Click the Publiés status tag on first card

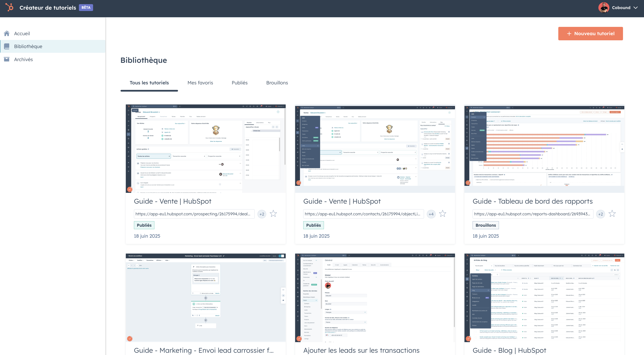(x=144, y=225)
